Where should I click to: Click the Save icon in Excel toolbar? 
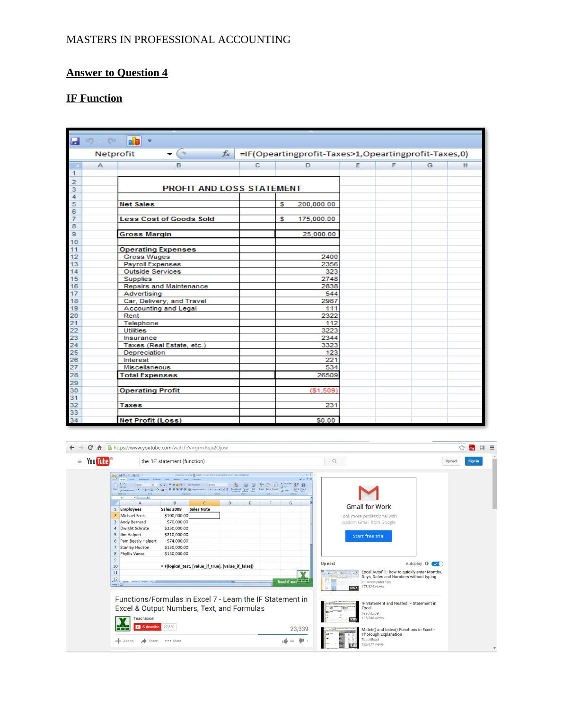pos(75,141)
